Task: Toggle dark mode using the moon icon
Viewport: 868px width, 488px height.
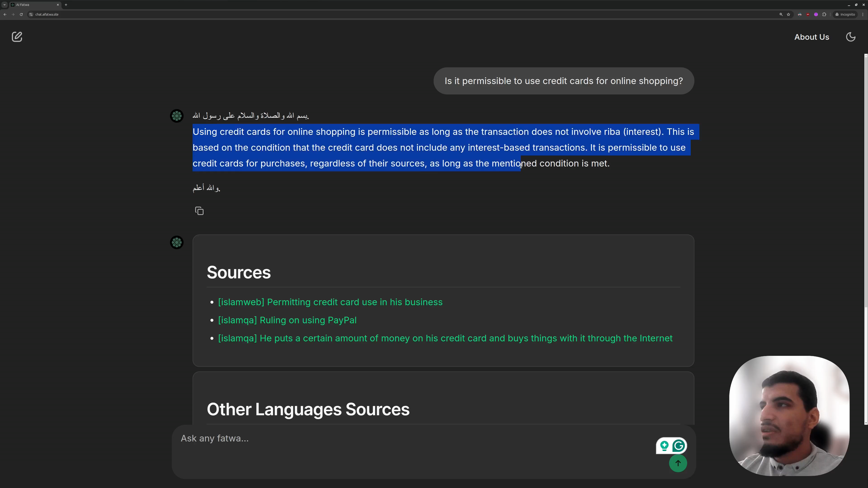Action: (850, 37)
